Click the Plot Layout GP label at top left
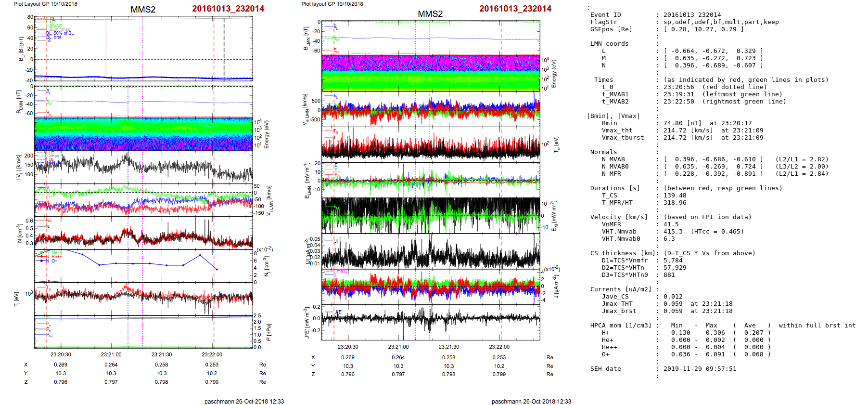Image resolution: width=868 pixels, height=405 pixels. tap(45, 4)
